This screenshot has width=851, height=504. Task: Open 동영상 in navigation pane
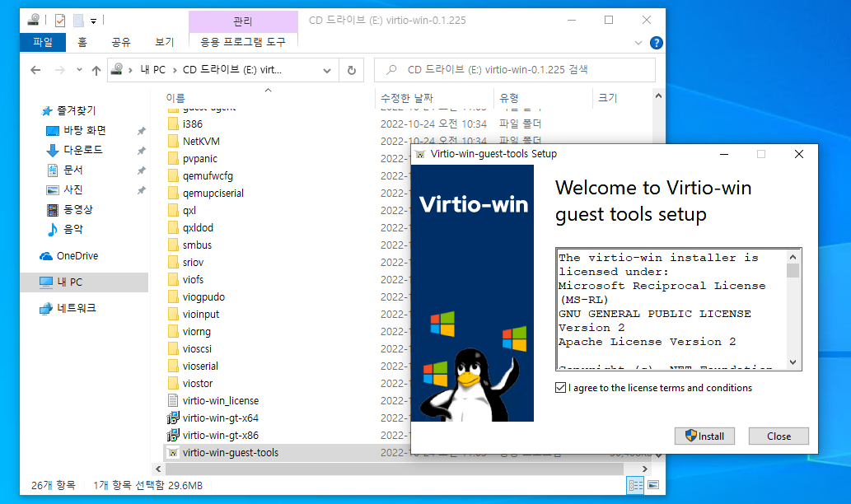[77, 209]
